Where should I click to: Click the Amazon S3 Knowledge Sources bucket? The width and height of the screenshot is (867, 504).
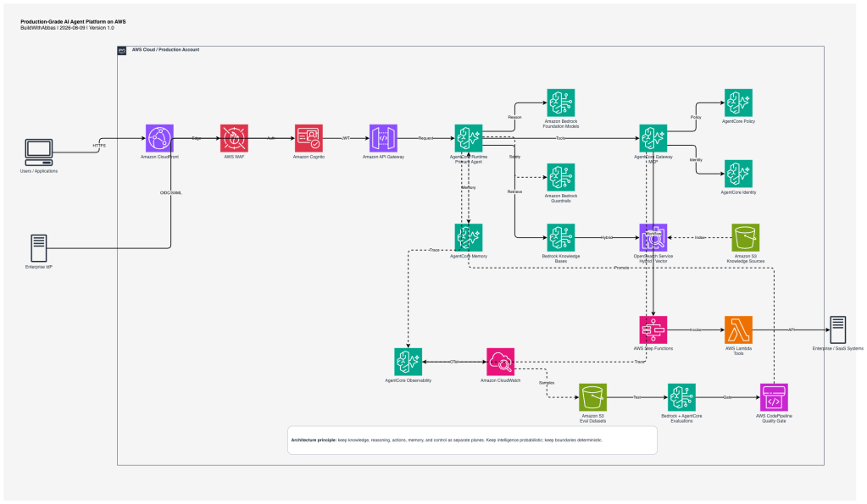pyautogui.click(x=745, y=238)
